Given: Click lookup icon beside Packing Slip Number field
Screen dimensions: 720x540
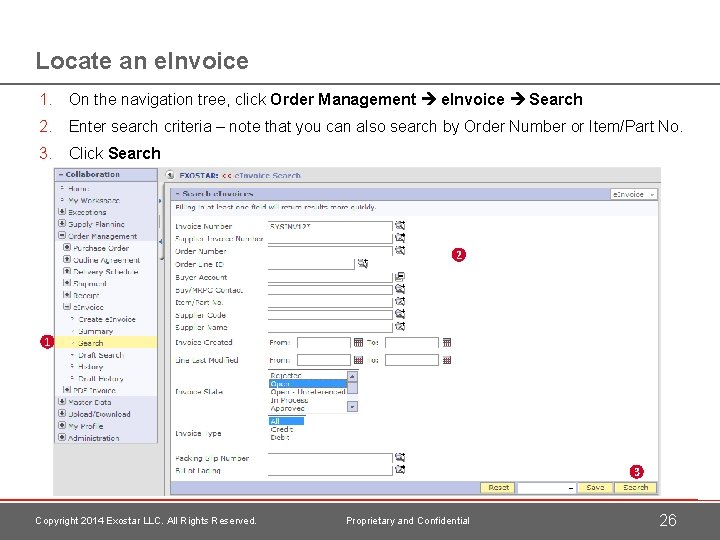Looking at the screenshot, I should coord(400,457).
